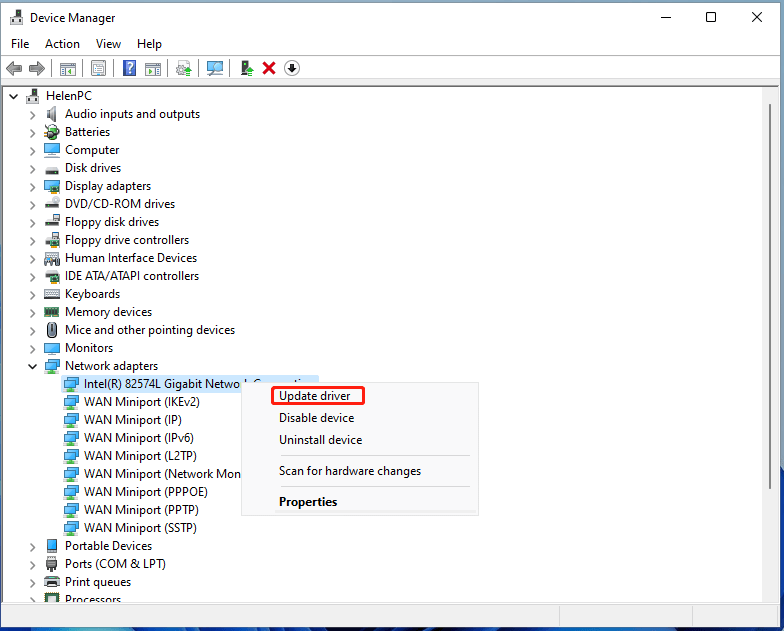Click Scan for hardware changes monitor icon
The image size is (784, 631).
click(215, 68)
